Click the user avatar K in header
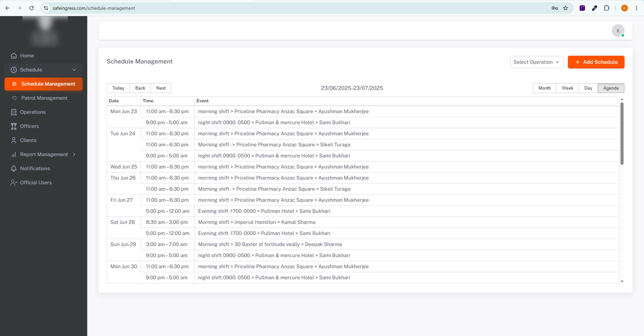 click(618, 31)
